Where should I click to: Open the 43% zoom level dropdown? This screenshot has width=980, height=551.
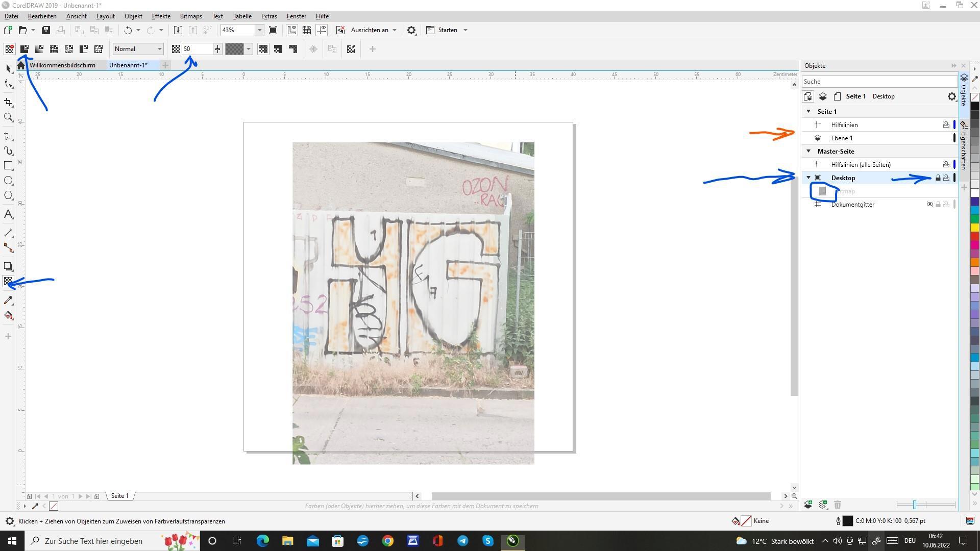point(259,30)
